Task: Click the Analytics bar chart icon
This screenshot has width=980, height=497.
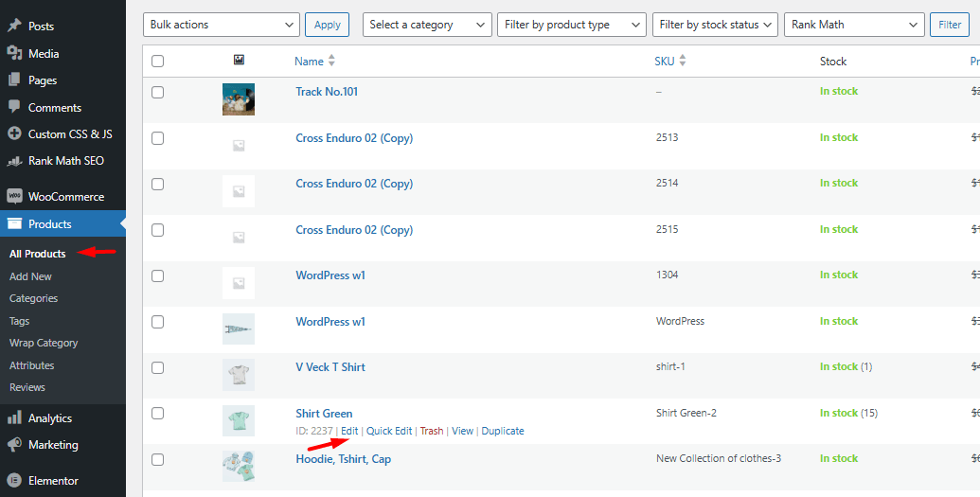Action: tap(14, 417)
